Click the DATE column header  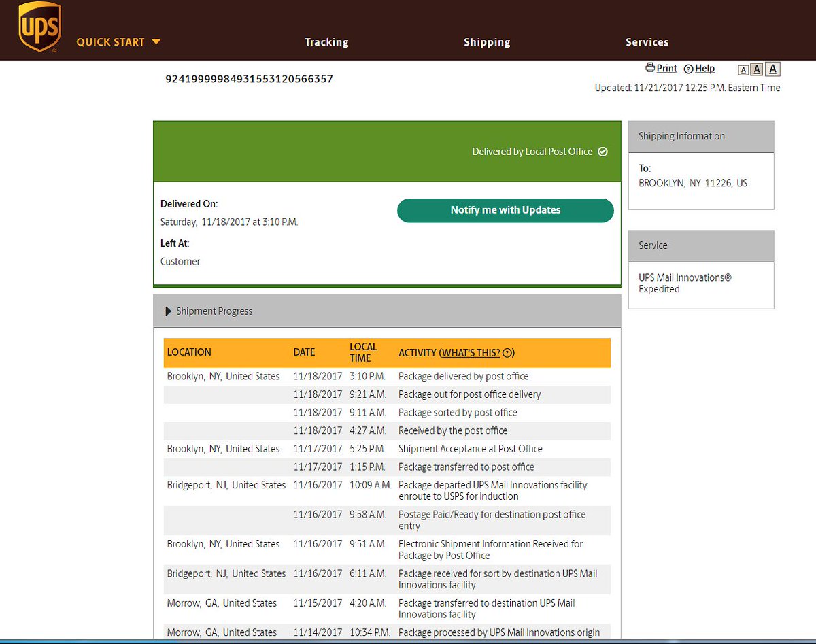click(x=304, y=352)
